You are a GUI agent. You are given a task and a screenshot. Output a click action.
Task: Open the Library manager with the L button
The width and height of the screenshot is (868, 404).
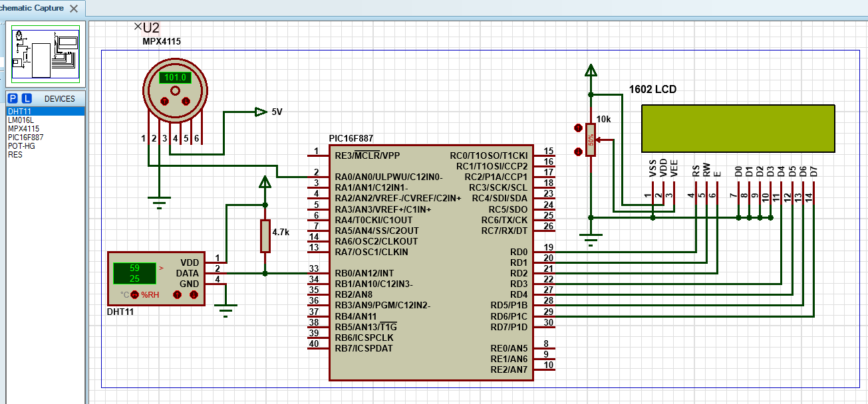(x=25, y=98)
